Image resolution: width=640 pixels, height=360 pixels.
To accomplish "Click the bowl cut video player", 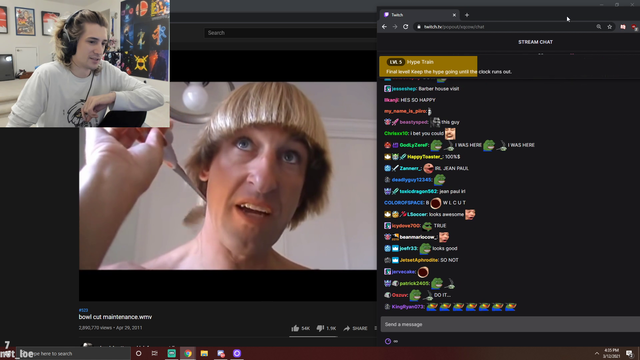I will [x=228, y=176].
